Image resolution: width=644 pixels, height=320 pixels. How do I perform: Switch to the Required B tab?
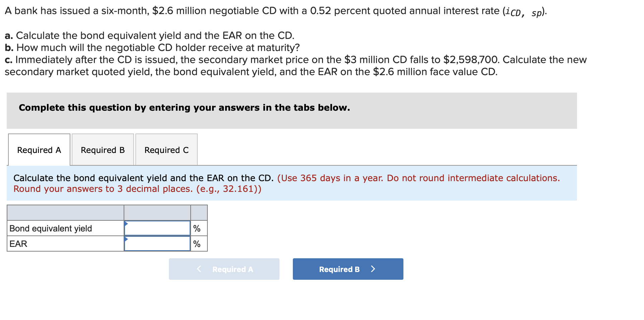pyautogui.click(x=103, y=150)
